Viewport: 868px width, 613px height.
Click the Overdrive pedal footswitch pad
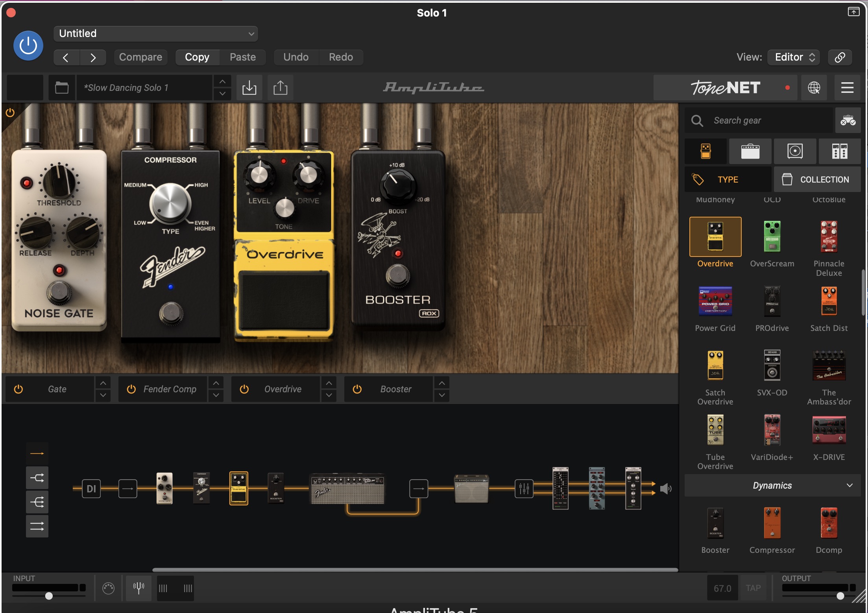284,300
